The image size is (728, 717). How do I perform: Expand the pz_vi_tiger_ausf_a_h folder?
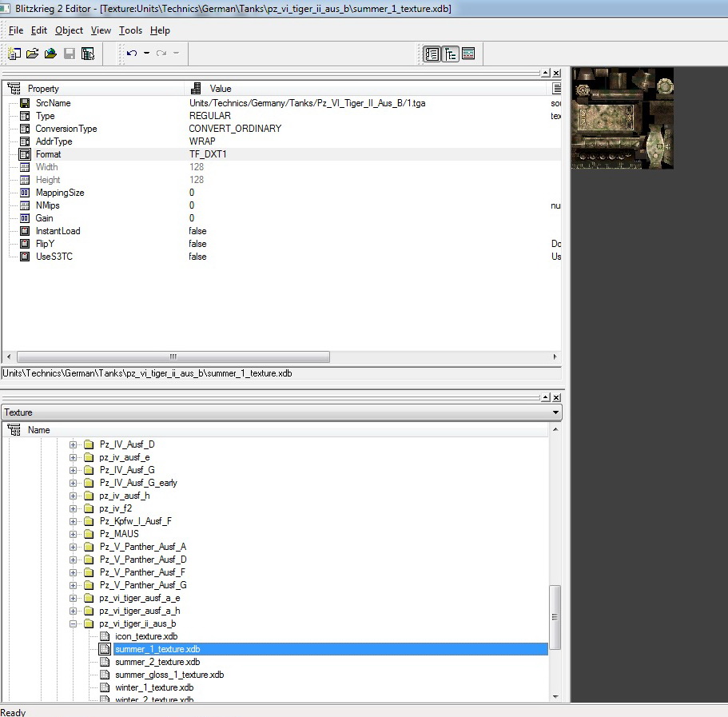pos(73,611)
